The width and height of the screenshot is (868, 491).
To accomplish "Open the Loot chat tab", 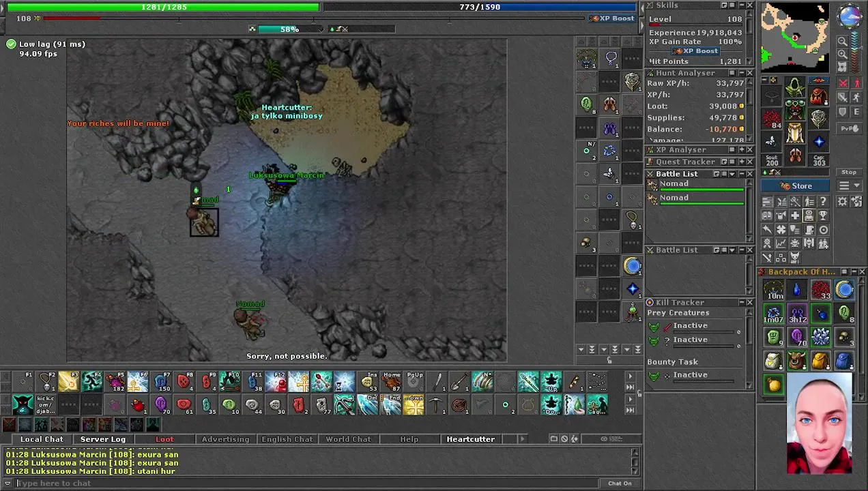I will (x=164, y=439).
